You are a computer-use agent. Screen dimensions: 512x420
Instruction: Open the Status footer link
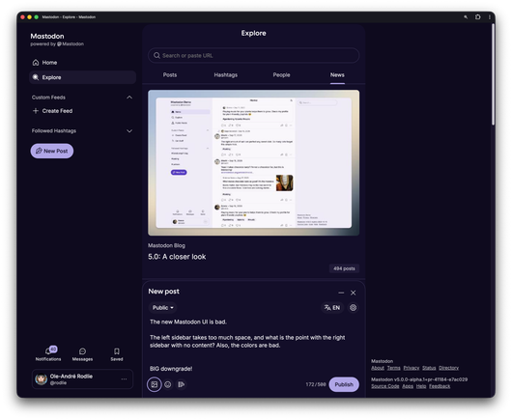[429, 368]
